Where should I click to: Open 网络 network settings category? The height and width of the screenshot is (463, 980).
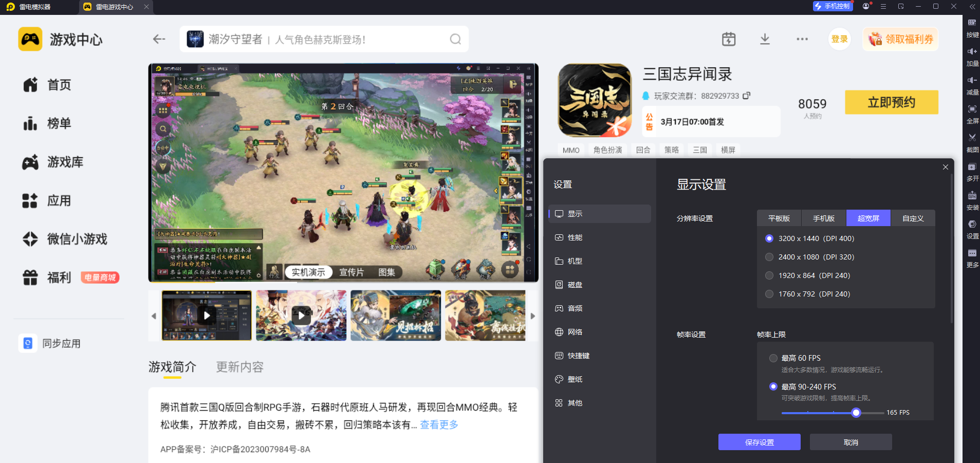(600, 332)
